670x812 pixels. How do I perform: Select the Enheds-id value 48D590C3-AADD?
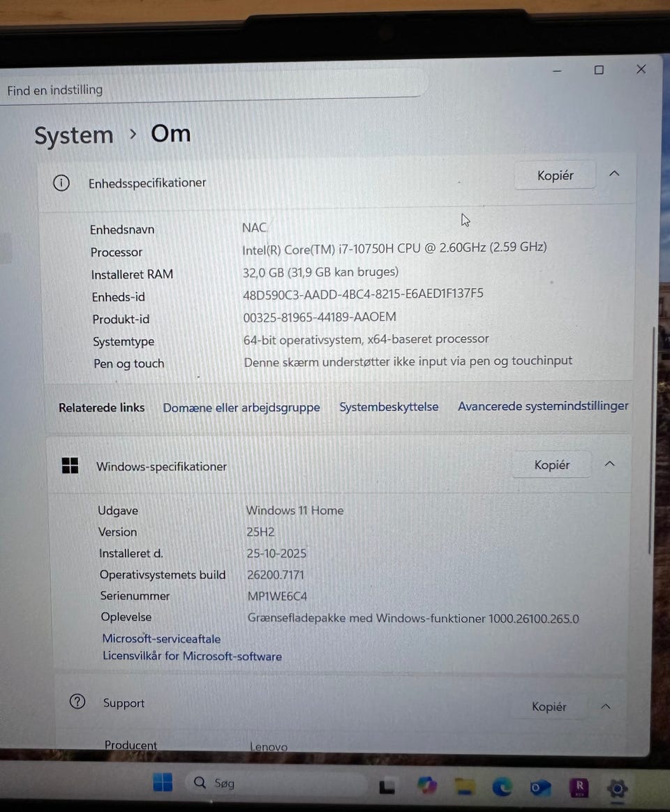(x=363, y=294)
